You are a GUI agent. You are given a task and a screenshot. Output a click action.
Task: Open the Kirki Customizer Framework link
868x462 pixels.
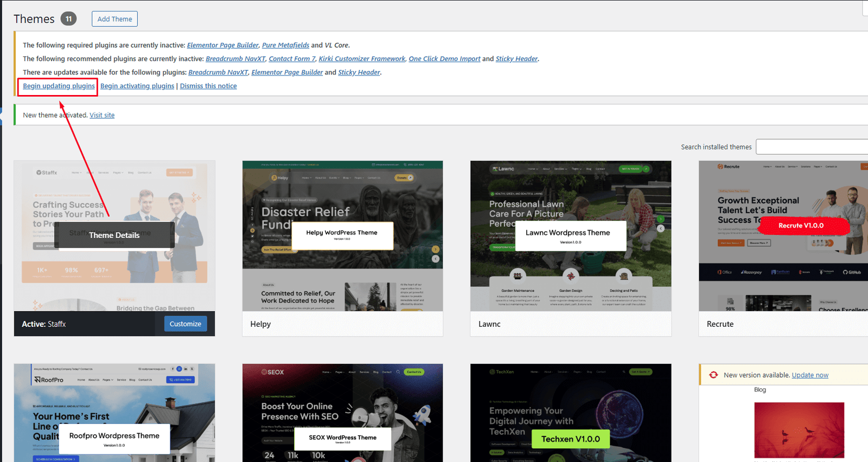point(362,59)
